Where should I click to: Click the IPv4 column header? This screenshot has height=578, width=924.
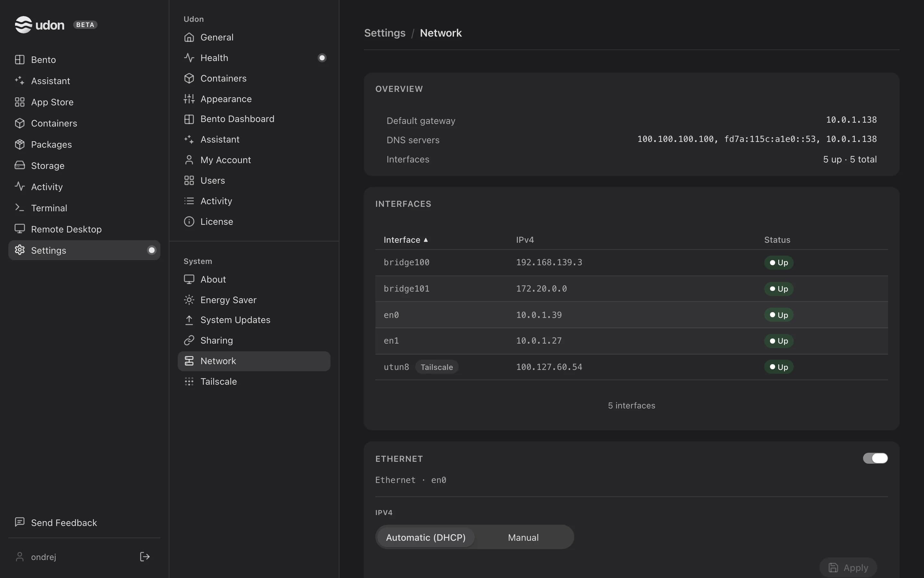[x=525, y=240]
